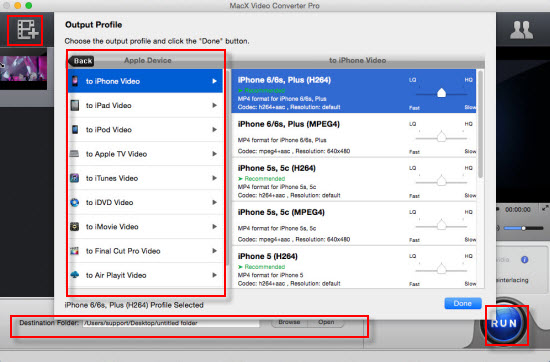Expand arrow for to iPad Video
This screenshot has height=362, width=550.
[x=214, y=105]
